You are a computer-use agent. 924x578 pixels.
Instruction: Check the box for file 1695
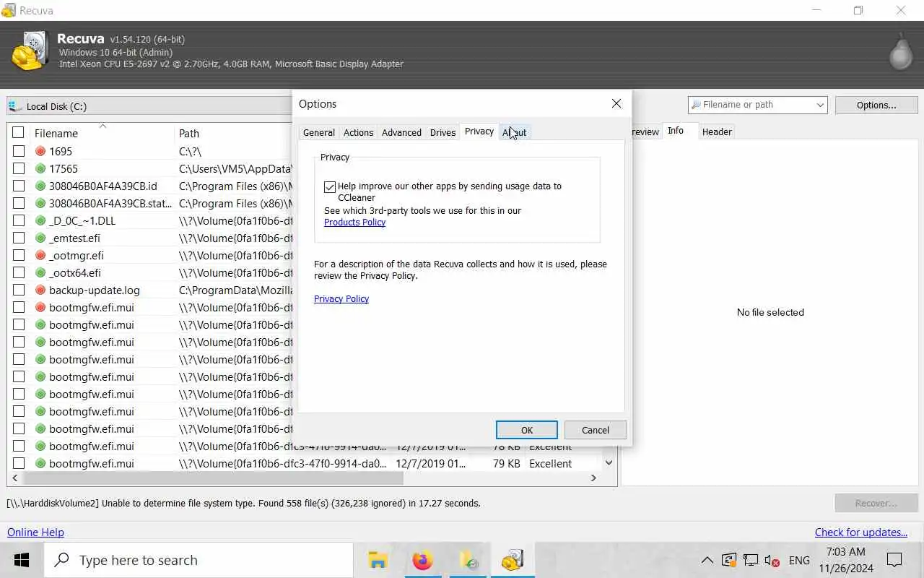[x=19, y=151]
